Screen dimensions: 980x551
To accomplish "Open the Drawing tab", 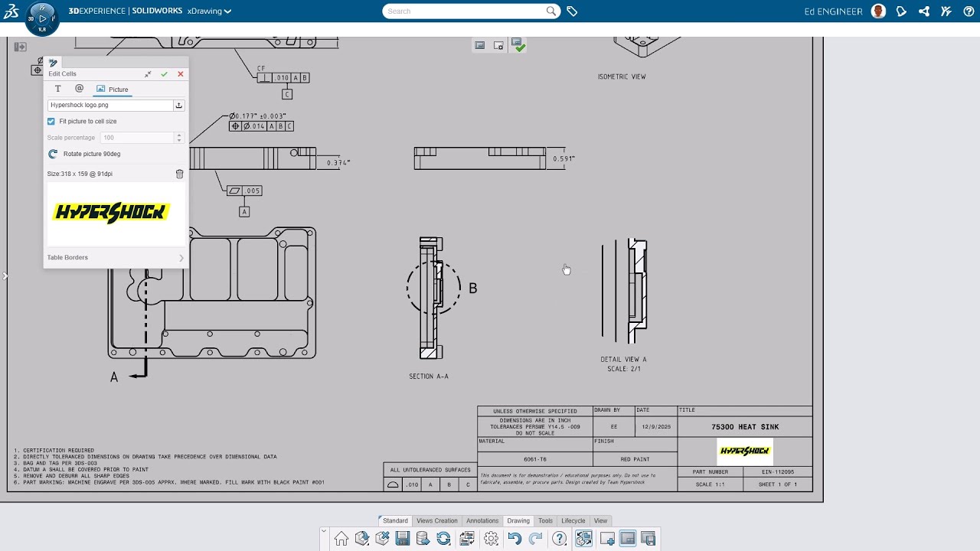I will pos(518,520).
